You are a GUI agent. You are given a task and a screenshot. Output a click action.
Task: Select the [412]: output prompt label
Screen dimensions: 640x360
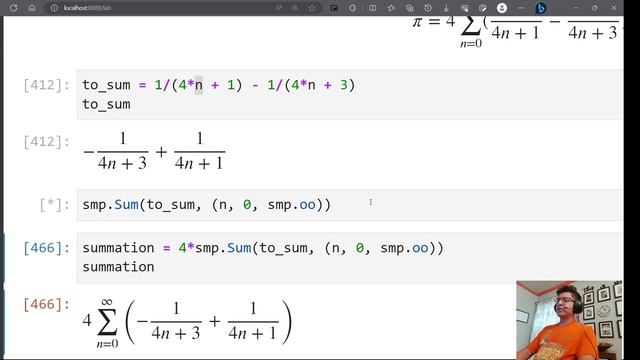[x=47, y=142]
